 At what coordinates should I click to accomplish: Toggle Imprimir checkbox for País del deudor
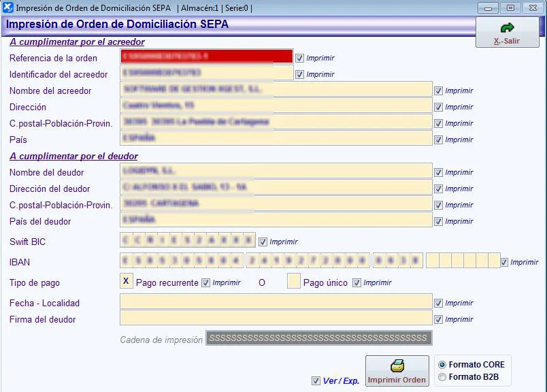pyautogui.click(x=439, y=221)
